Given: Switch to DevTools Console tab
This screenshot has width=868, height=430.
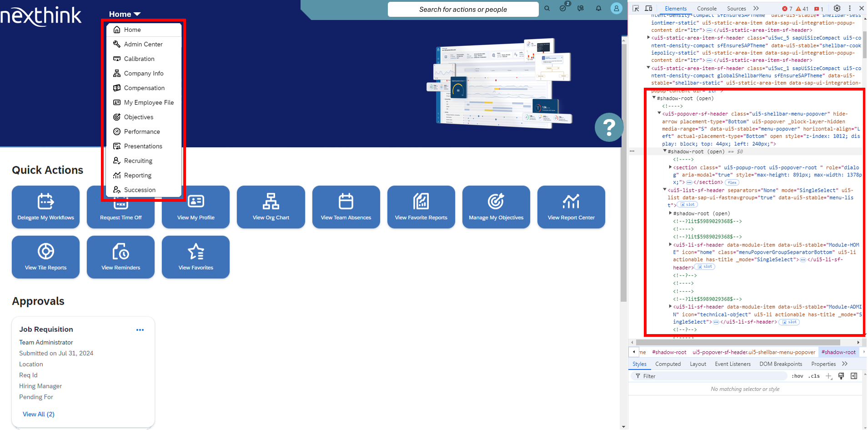Looking at the screenshot, I should [707, 8].
